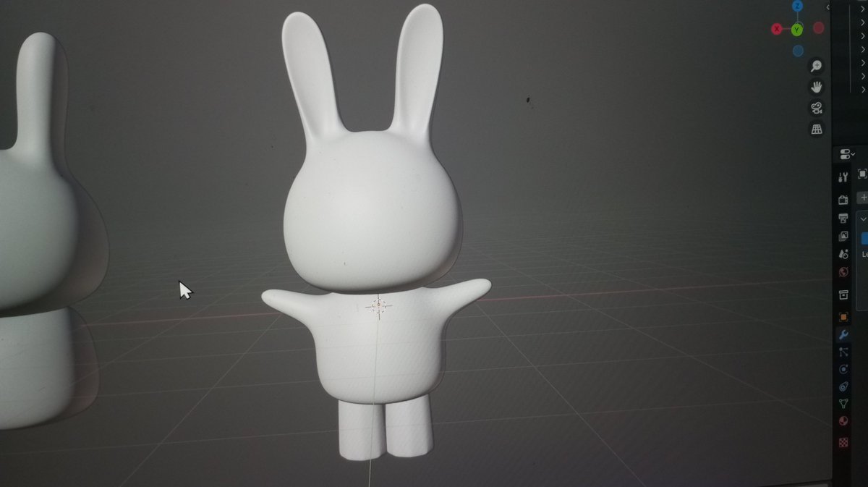Open the Object Constraints properties tab
The width and height of the screenshot is (868, 487).
[x=843, y=386]
